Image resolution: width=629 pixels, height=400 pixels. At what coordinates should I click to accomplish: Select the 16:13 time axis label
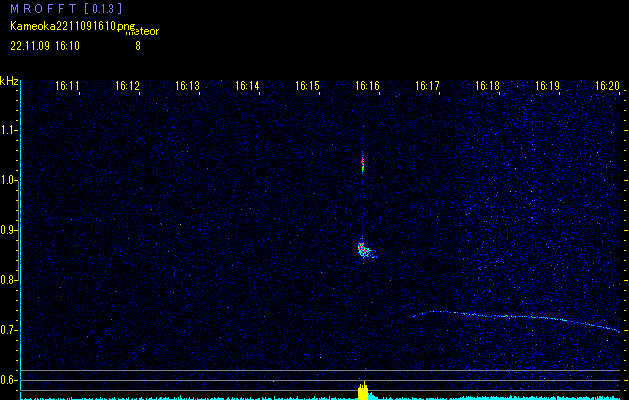187,86
